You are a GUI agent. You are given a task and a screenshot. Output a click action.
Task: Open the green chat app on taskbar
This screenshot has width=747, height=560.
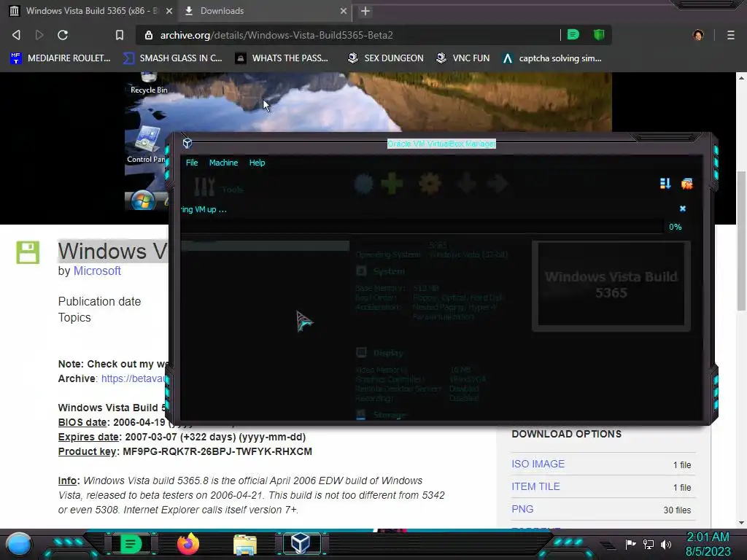click(131, 544)
